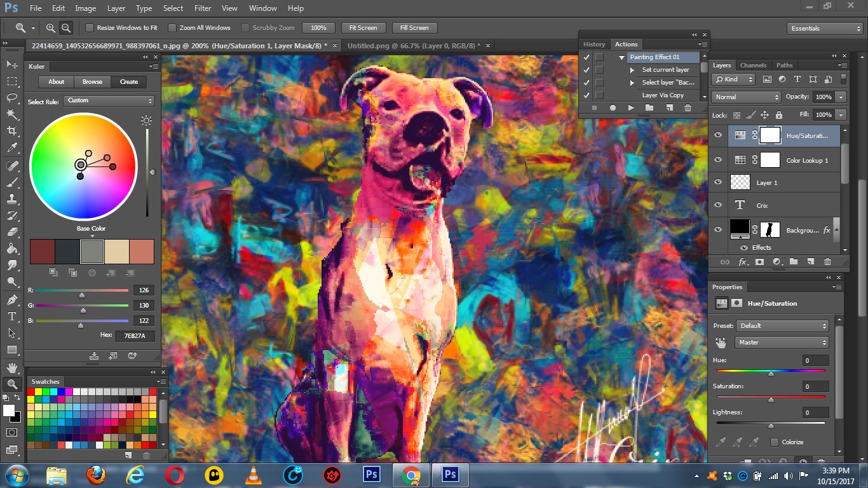Select the Horizontal Type tool

(11, 316)
